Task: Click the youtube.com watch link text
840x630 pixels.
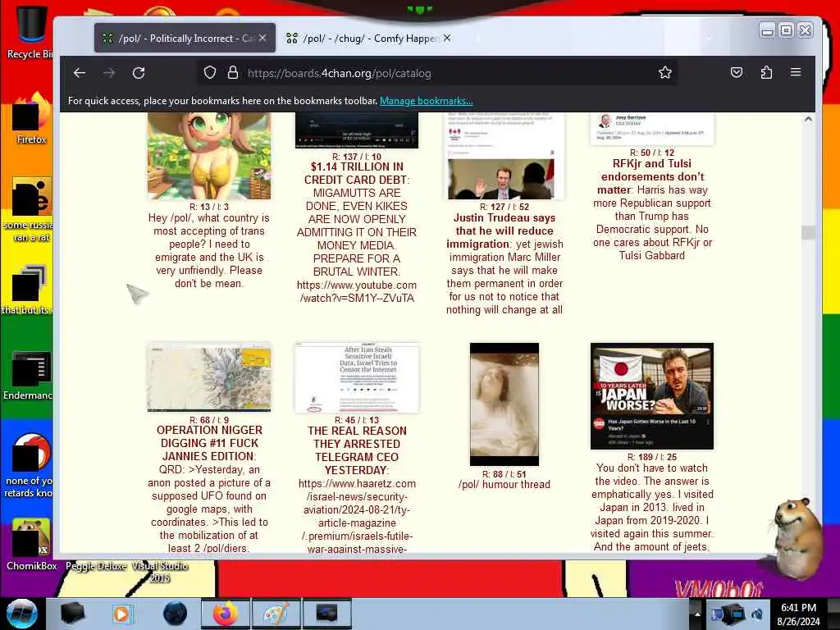Action: click(x=357, y=291)
